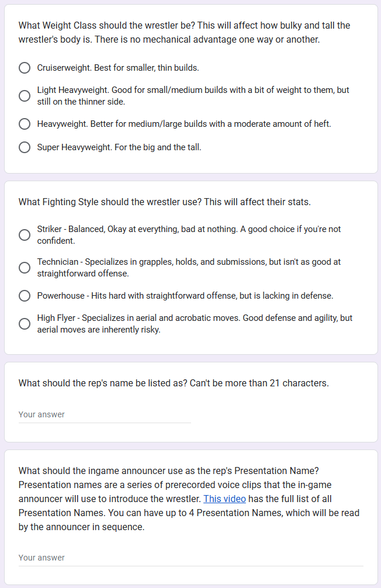Choose the Striker fighting style radio button
This screenshot has height=588, width=381.
25,235
